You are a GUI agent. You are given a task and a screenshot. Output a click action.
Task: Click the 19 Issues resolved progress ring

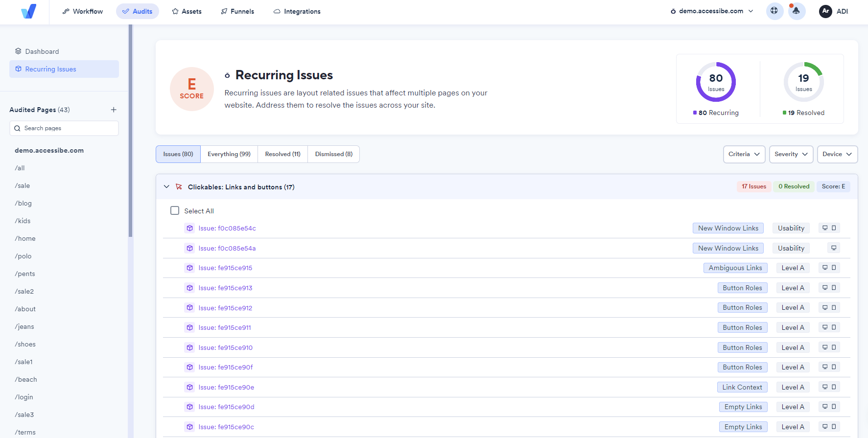pos(804,82)
